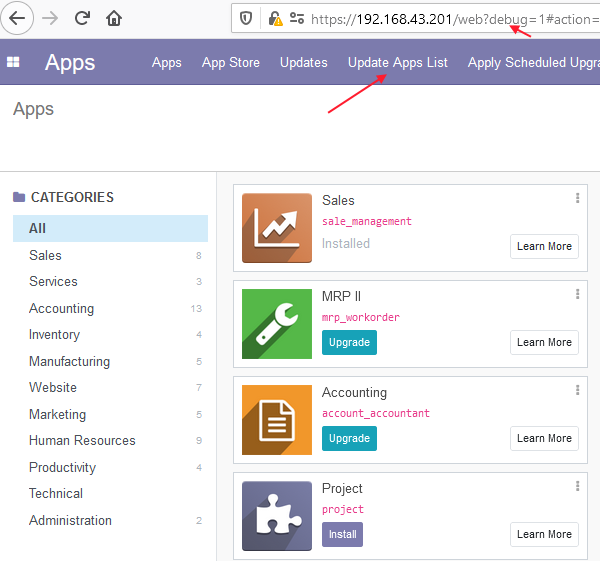This screenshot has width=600, height=561.
Task: Filter by Productivity category
Action: point(110,467)
